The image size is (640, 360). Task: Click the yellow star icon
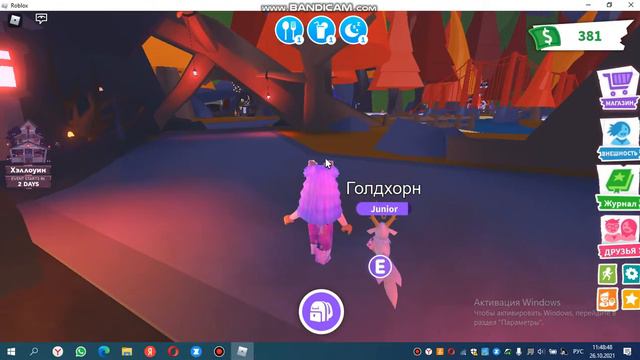click(x=631, y=299)
